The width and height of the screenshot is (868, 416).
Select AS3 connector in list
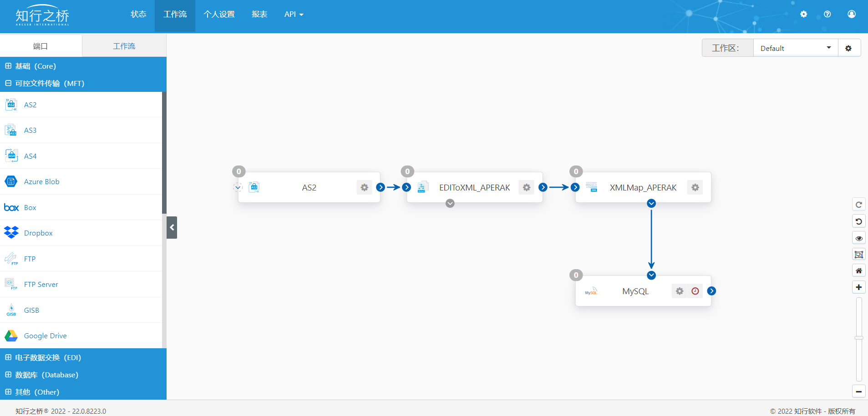81,130
